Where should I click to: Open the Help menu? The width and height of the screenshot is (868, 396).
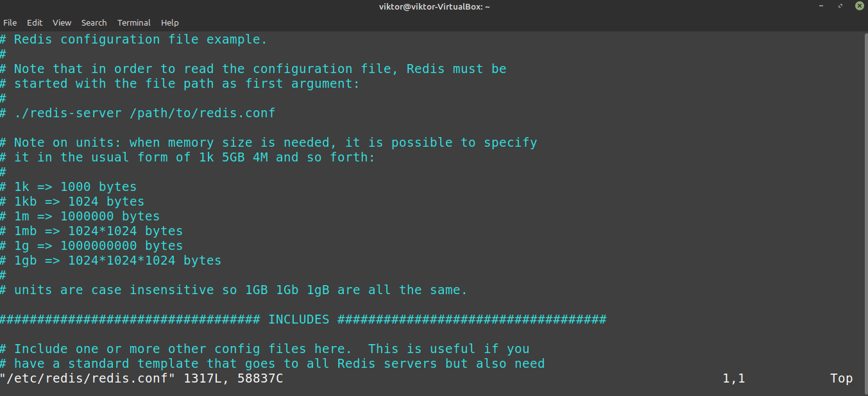(x=170, y=22)
